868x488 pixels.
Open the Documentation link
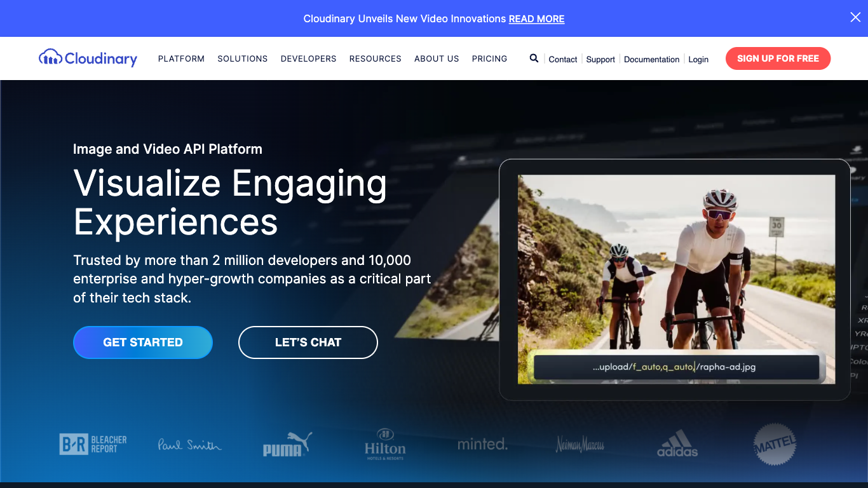[x=652, y=59]
